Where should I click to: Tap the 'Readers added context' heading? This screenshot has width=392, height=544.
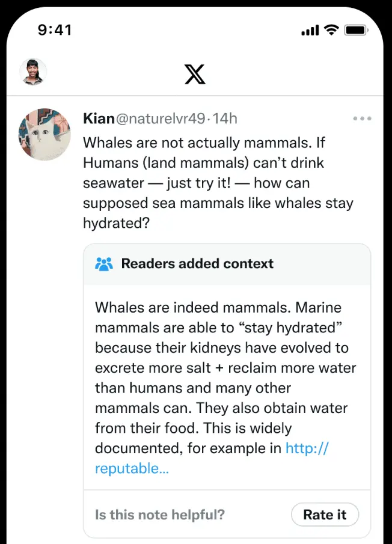point(197,264)
